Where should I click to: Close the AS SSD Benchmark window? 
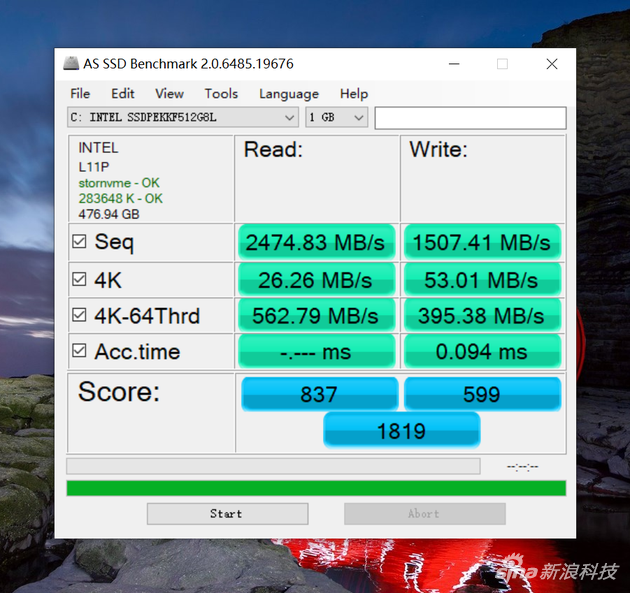coord(552,64)
